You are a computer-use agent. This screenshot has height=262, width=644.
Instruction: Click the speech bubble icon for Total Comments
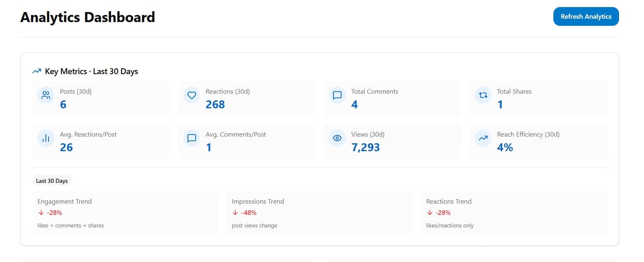(x=337, y=95)
